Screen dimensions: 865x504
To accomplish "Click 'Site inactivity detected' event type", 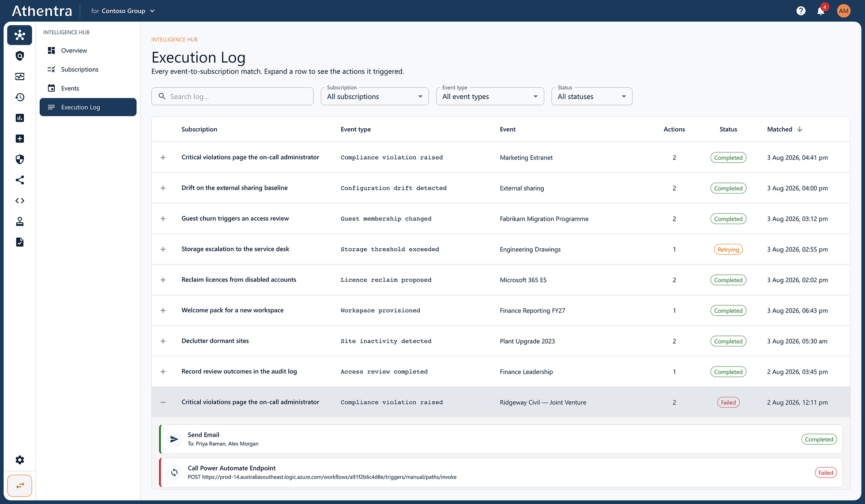I will (386, 341).
